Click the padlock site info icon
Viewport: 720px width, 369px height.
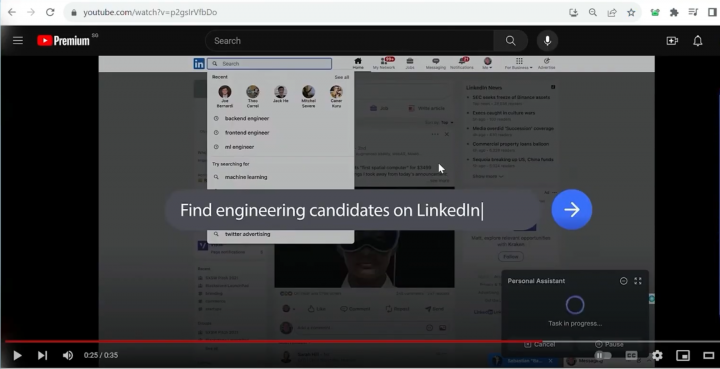coord(73,13)
